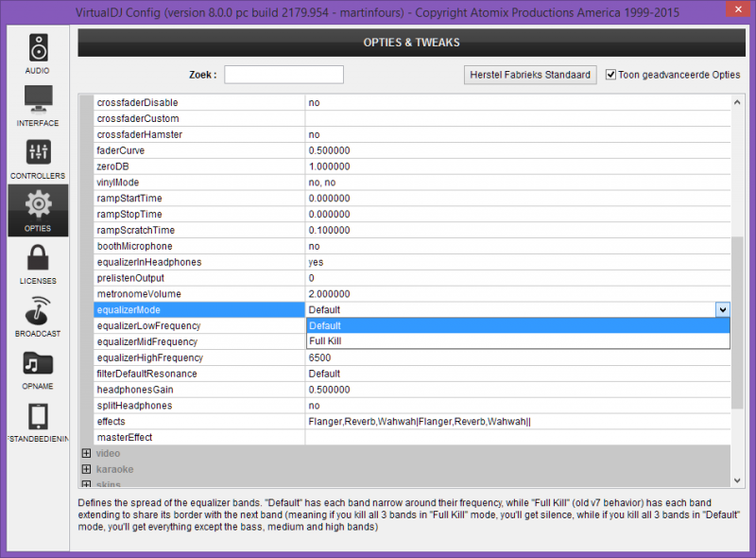Viewport: 756px width, 558px height.
Task: Collapse the equalizerMode dropdown arrow
Action: (722, 310)
